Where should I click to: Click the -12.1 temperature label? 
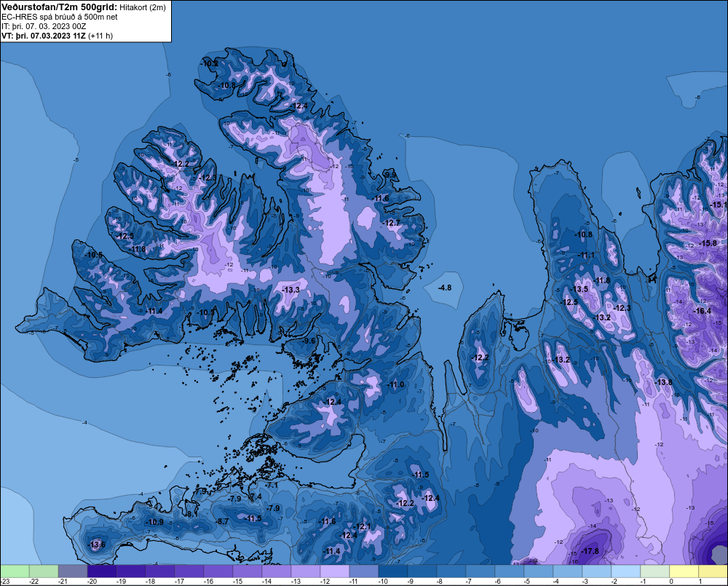click(363, 526)
